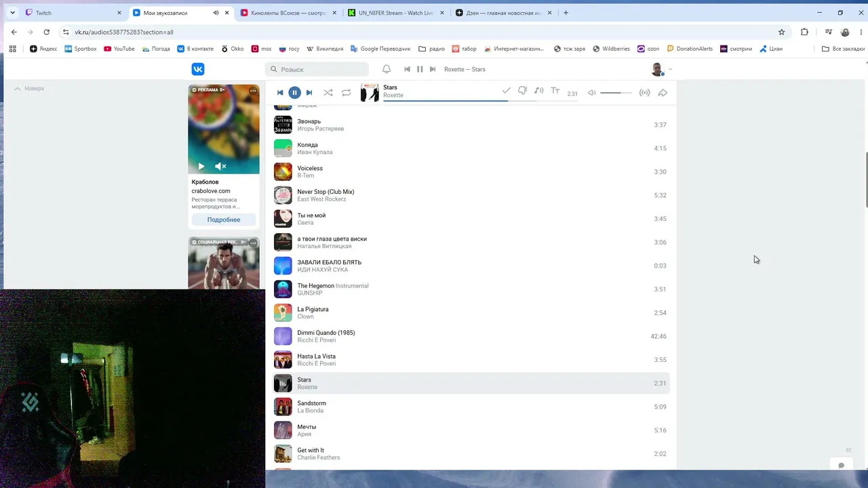Click La Pigiatura album cover

[x=283, y=312]
